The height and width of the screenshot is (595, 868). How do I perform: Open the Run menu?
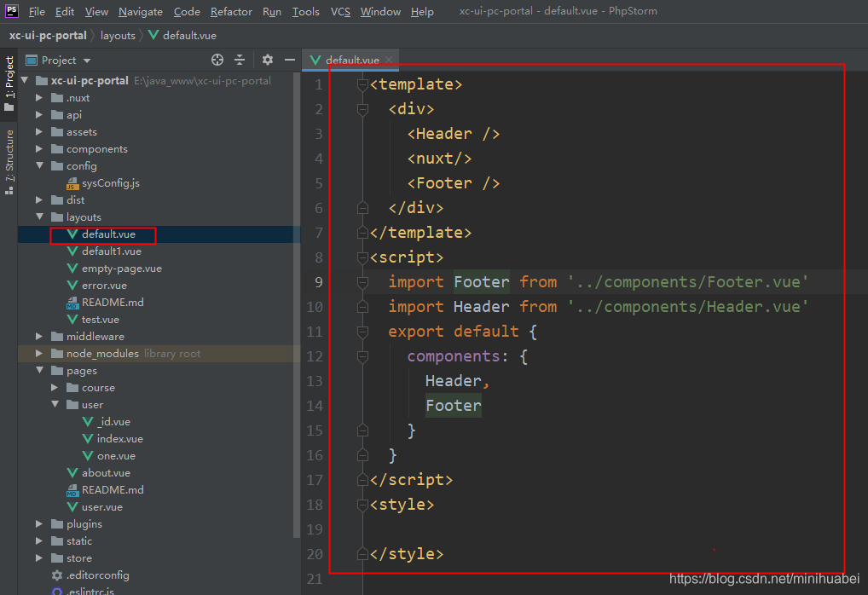[x=272, y=12]
